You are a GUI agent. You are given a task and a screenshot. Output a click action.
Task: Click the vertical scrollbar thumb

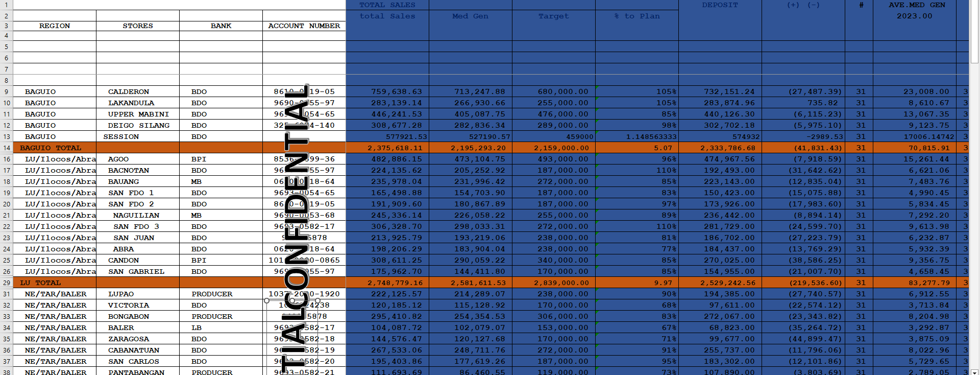(974, 32)
